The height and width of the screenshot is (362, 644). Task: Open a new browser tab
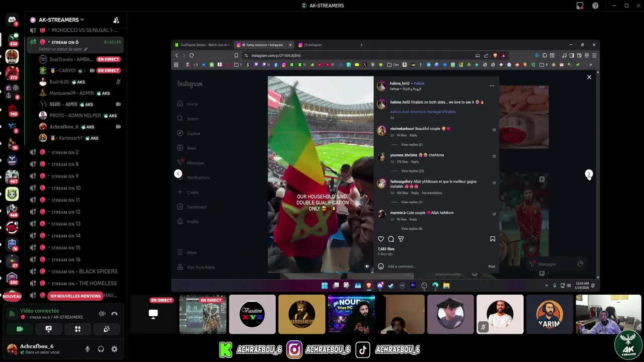pos(361,45)
